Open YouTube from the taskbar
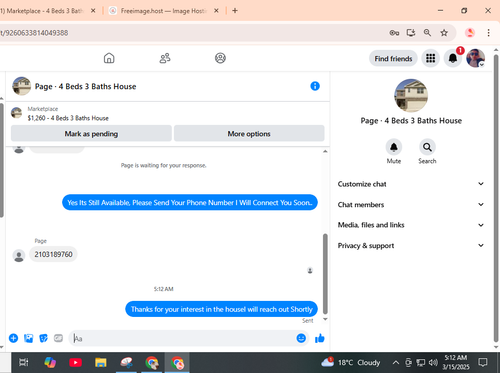This screenshot has width=500, height=373. click(x=76, y=362)
